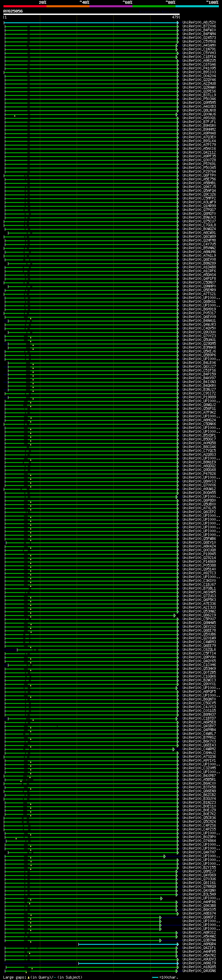Select hit UniRef100_Q2HFM8
This screenshot has width=222, height=980.
coord(199,241)
